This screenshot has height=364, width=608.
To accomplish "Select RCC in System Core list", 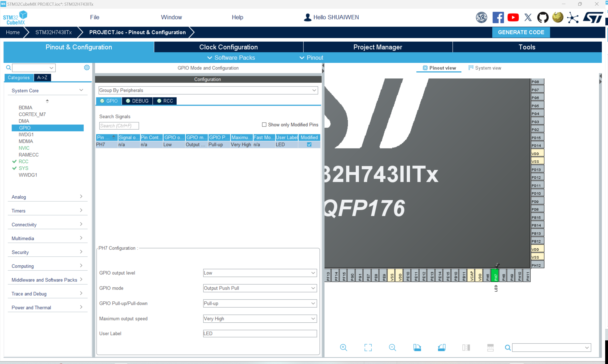I will point(23,161).
